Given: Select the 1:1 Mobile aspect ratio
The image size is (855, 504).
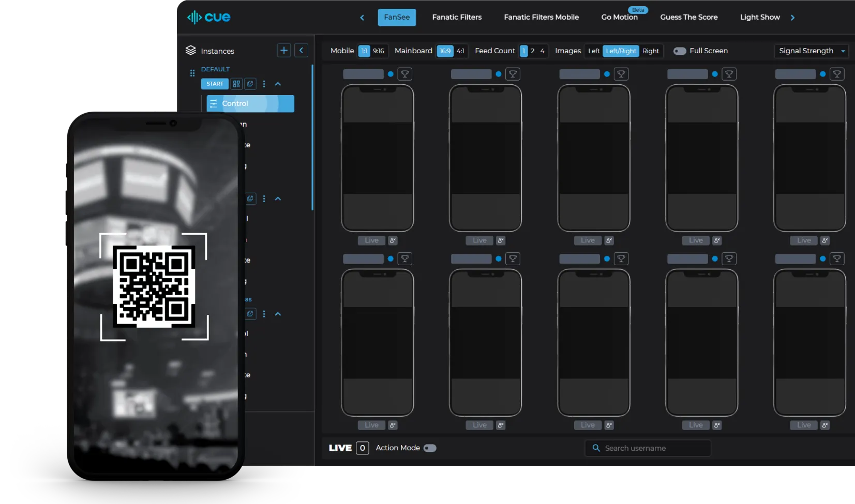Looking at the screenshot, I should pos(364,51).
